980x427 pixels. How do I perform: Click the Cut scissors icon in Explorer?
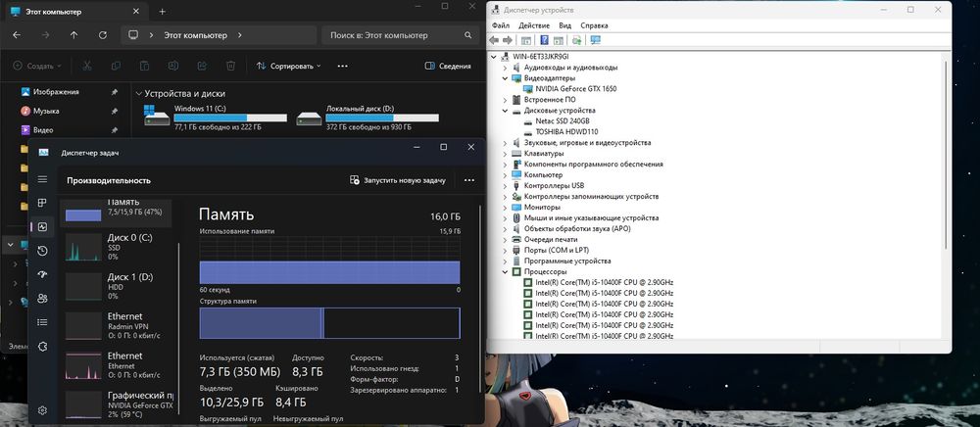point(87,66)
